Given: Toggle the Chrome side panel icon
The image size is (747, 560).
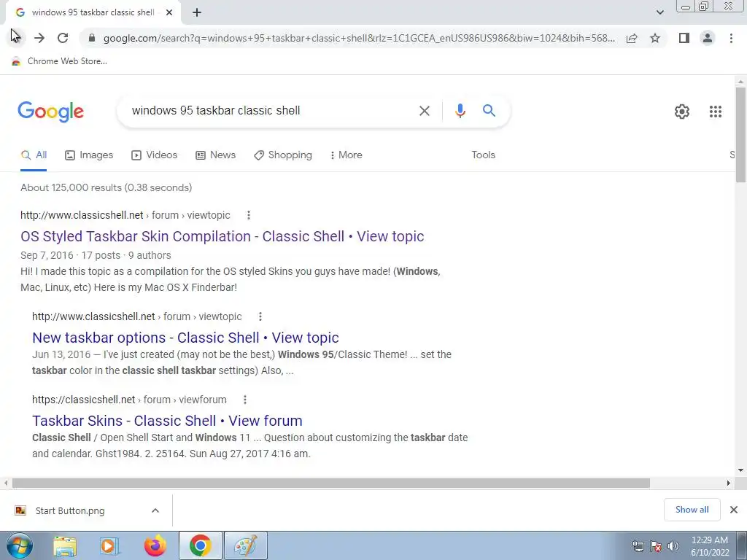Looking at the screenshot, I should tap(684, 38).
